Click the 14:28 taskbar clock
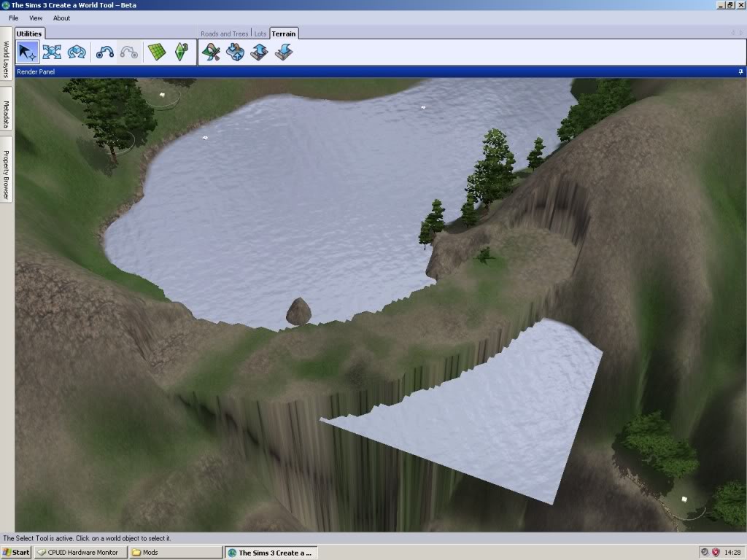Viewport: 747px width, 560px height. 732,553
